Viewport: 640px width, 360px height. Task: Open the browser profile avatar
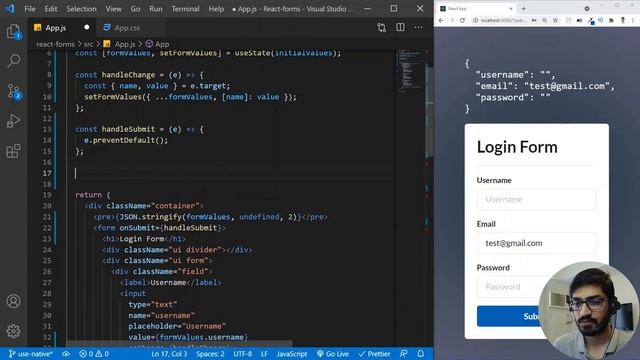pyautogui.click(x=623, y=20)
